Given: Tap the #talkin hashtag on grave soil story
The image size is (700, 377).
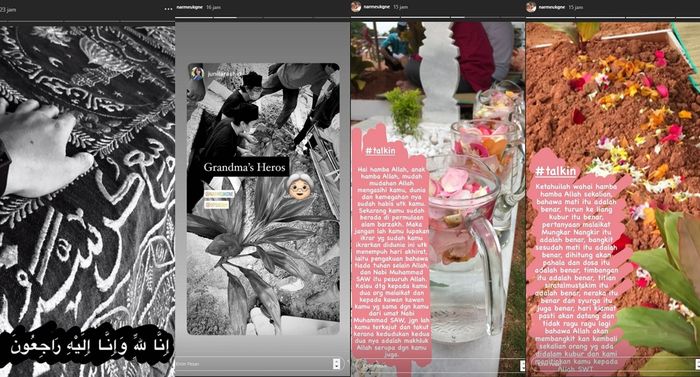Looking at the screenshot, I should point(556,171).
